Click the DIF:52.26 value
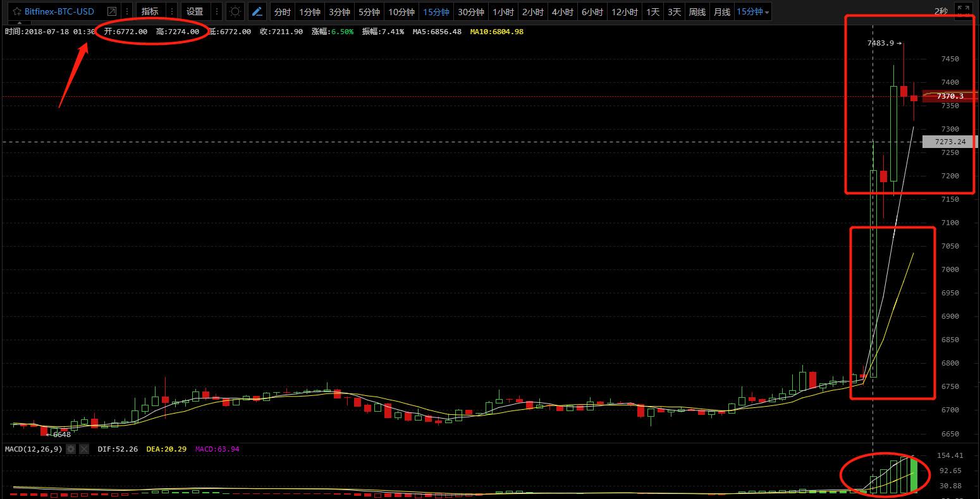 118,449
